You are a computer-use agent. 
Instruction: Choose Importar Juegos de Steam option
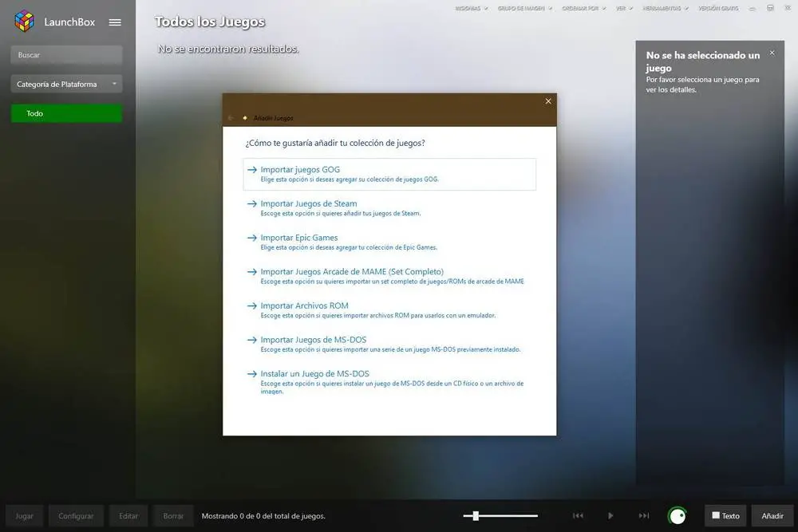389,208
